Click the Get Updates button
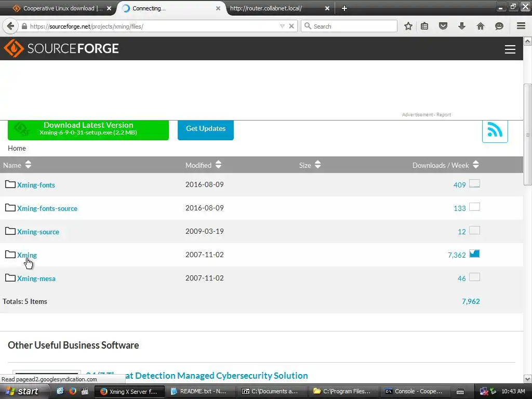532x399 pixels. point(206,129)
